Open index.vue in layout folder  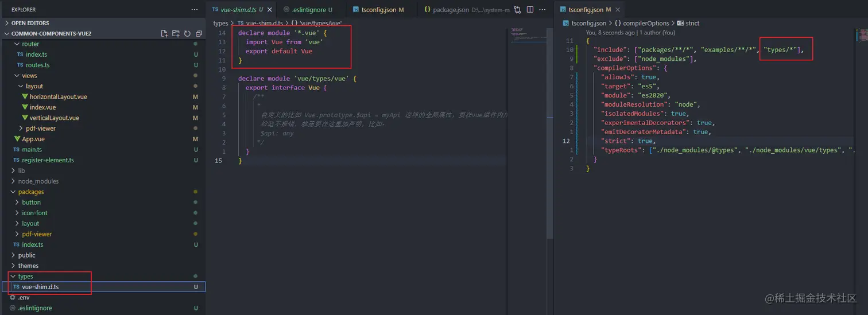tap(42, 107)
